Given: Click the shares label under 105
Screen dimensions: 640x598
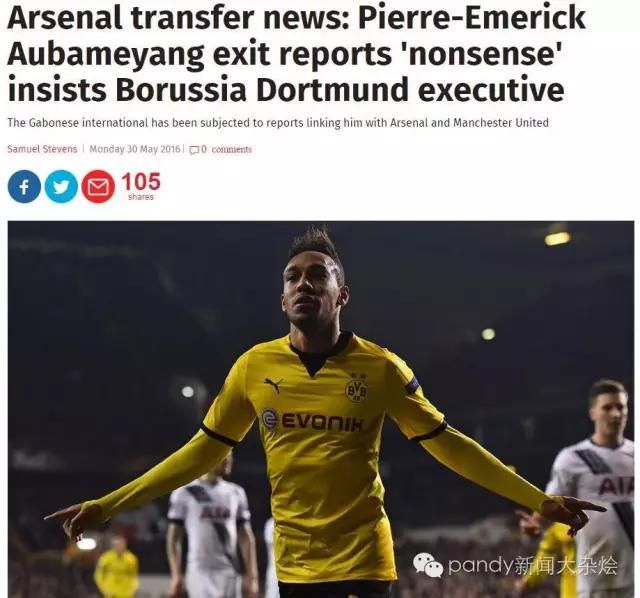Looking at the screenshot, I should coord(141,197).
